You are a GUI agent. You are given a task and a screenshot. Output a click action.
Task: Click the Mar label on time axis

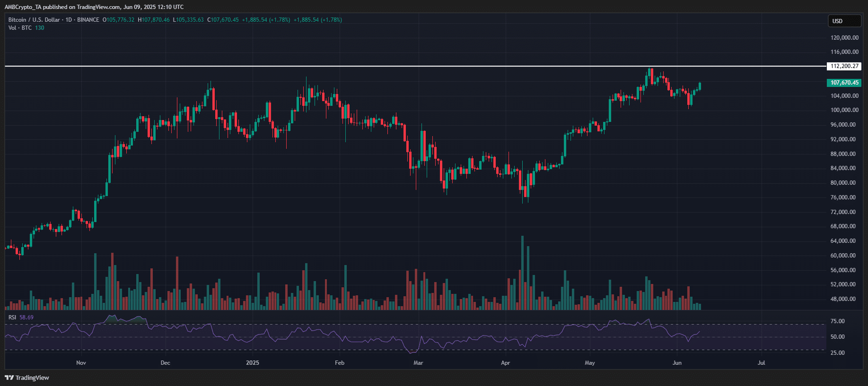[418, 363]
